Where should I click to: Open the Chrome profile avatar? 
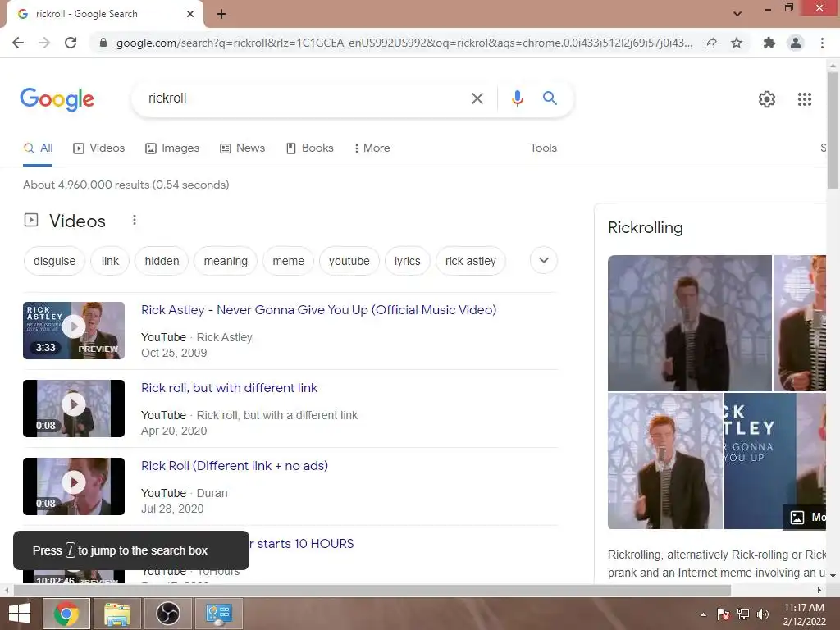click(x=796, y=43)
